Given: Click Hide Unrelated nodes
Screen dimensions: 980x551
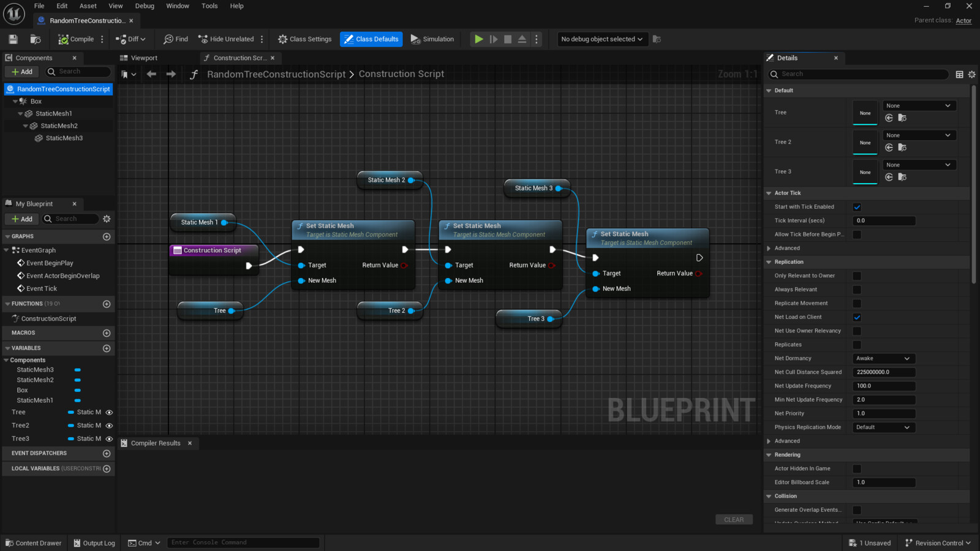Looking at the screenshot, I should (226, 39).
